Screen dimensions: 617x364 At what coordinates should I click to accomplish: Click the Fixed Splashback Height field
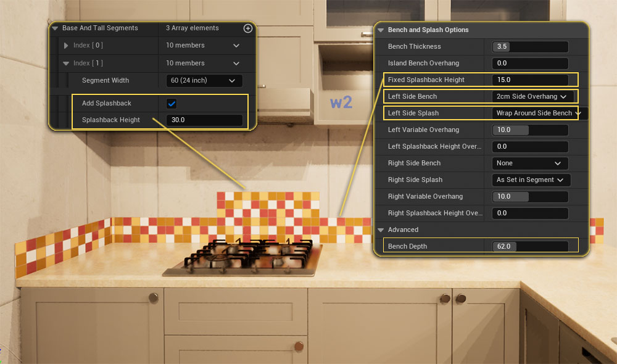click(529, 80)
